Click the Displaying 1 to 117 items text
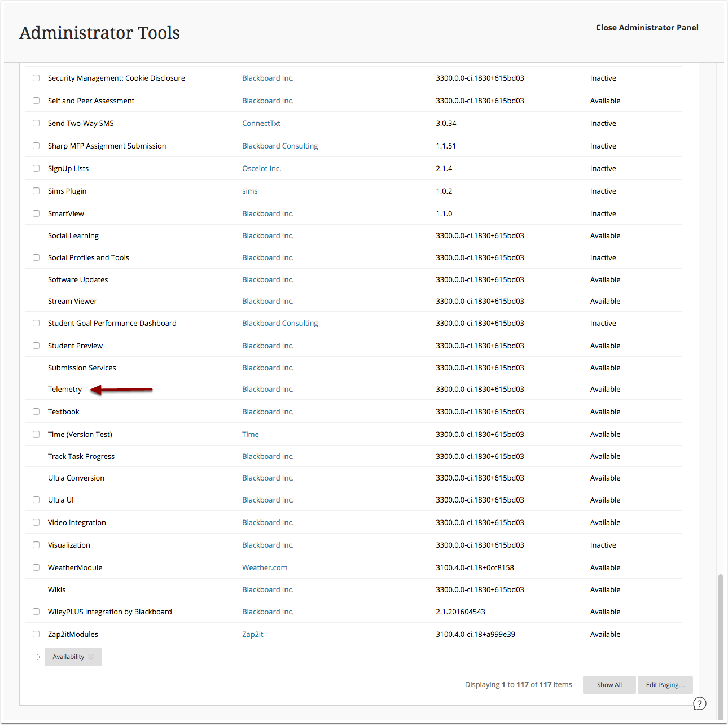 519,684
